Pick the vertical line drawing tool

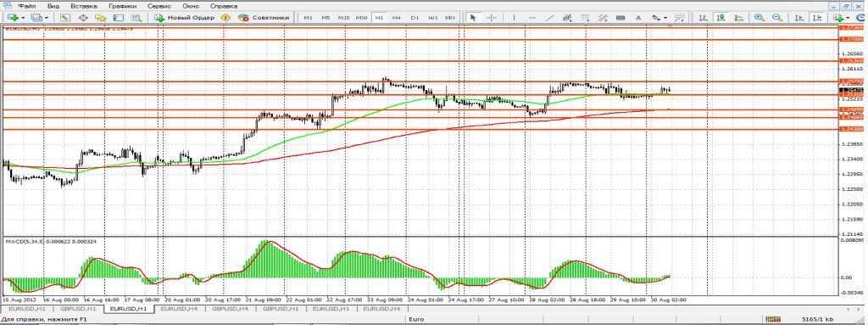[514, 18]
